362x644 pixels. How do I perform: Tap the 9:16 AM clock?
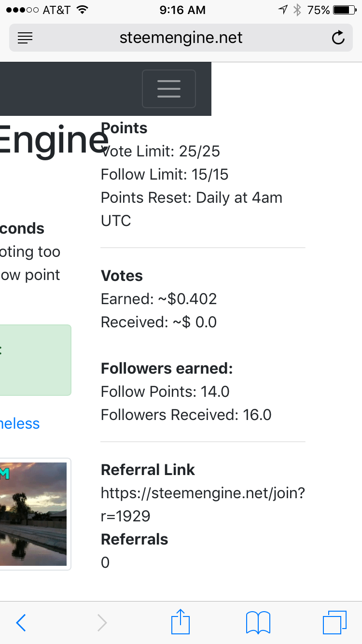[x=182, y=10]
